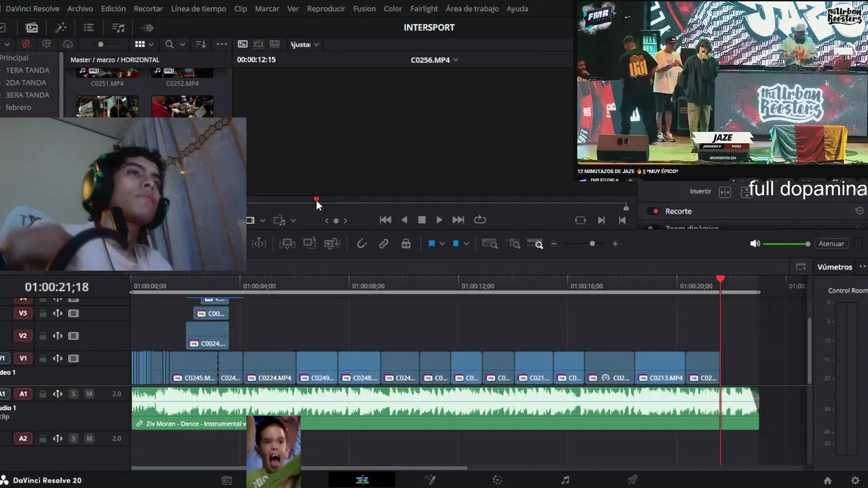Click the red unlinked clips icon
The width and height of the screenshot is (868, 488).
(26, 44)
